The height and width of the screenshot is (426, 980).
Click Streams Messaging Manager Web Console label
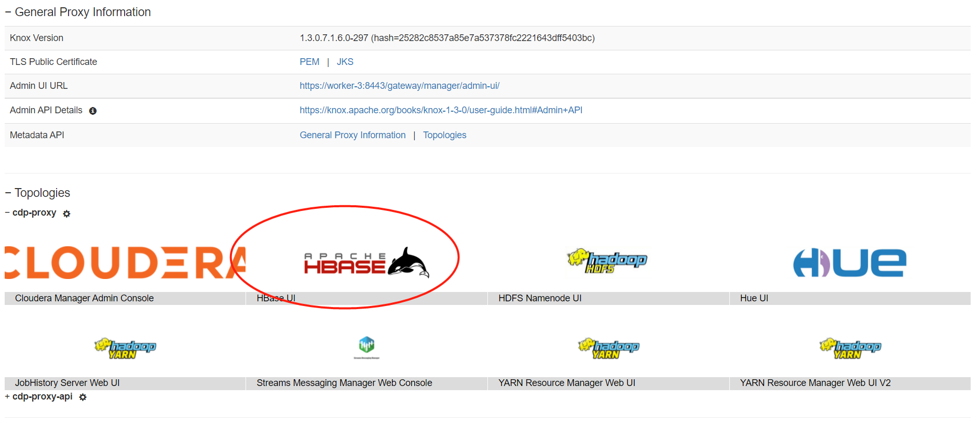(344, 383)
